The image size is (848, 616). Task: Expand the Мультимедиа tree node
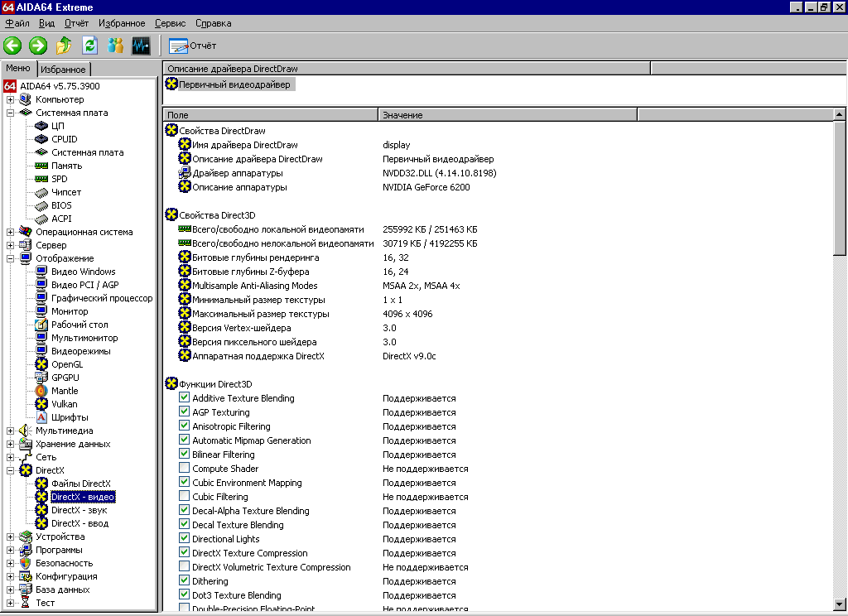pyautogui.click(x=11, y=431)
